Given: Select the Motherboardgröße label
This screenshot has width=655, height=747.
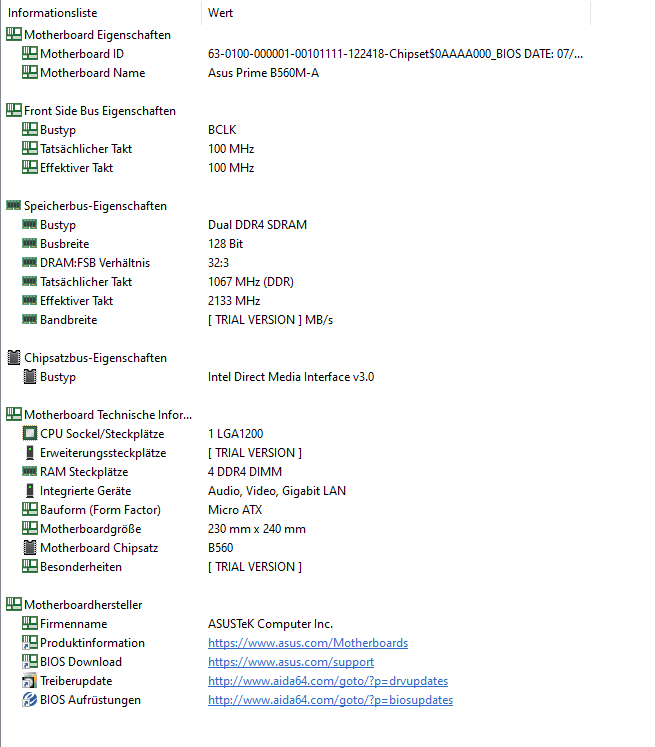Looking at the screenshot, I should click(x=91, y=529).
